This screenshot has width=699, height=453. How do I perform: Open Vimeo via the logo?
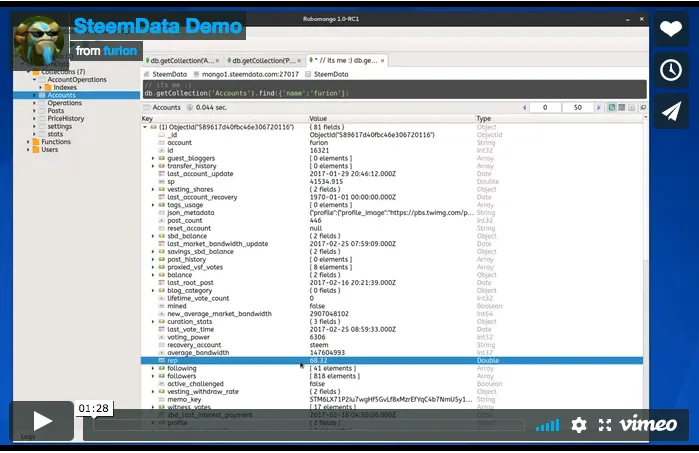(648, 425)
